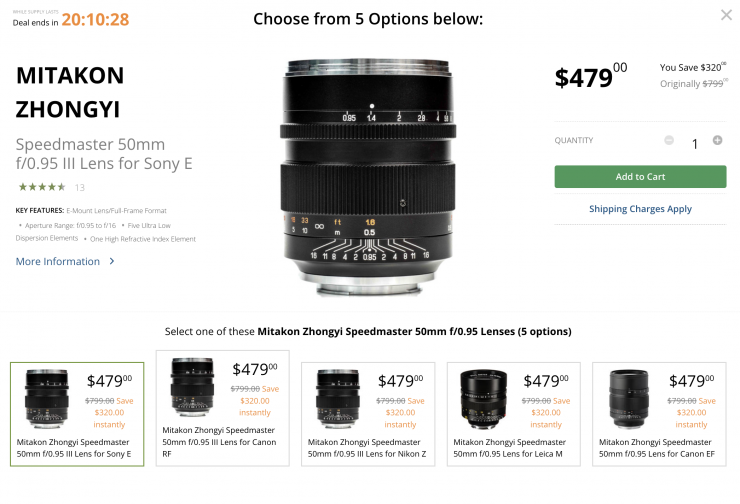Click the Canon EF lens thumbnail image
This screenshot has height=504, width=740.
(628, 395)
